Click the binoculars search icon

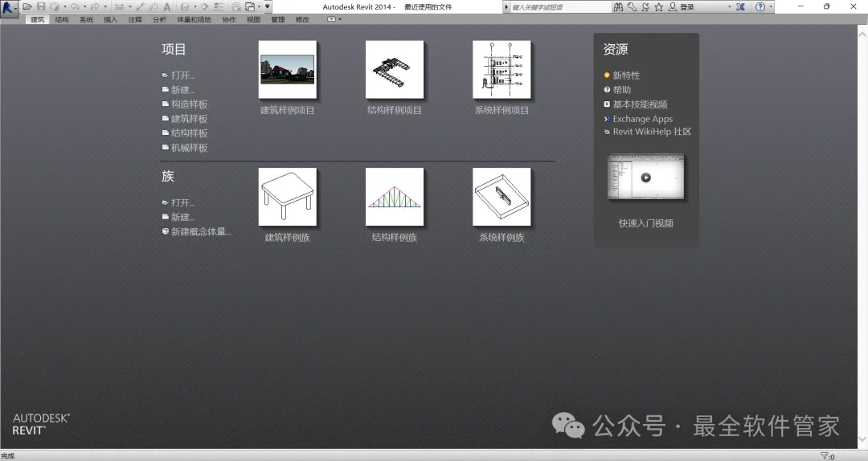click(618, 6)
